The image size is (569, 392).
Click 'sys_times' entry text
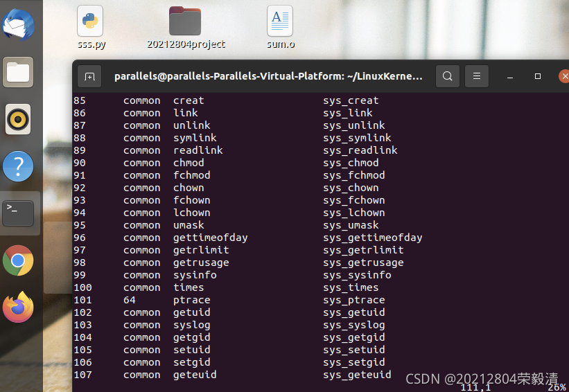click(x=351, y=288)
